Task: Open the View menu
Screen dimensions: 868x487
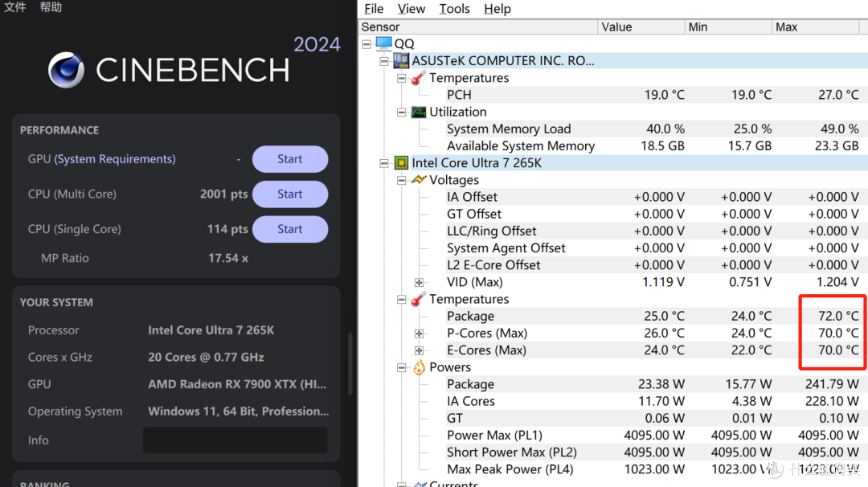Action: [x=411, y=9]
